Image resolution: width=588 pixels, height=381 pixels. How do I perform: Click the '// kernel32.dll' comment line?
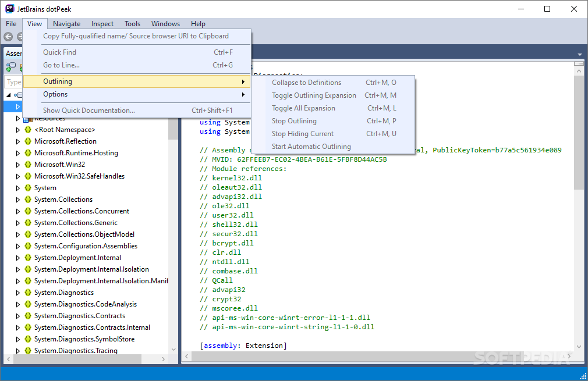[x=231, y=178]
